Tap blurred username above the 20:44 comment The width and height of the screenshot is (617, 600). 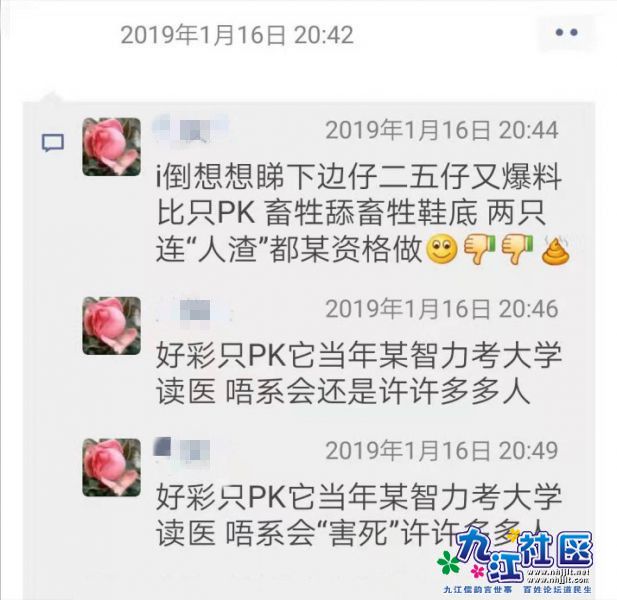(190, 127)
